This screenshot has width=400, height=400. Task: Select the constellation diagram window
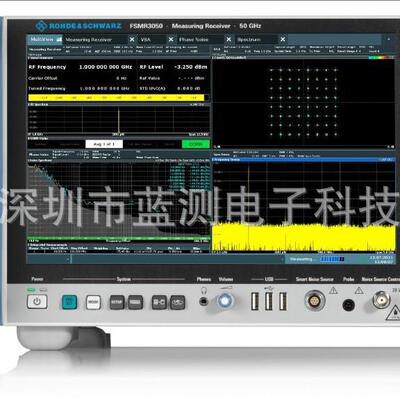click(303, 103)
